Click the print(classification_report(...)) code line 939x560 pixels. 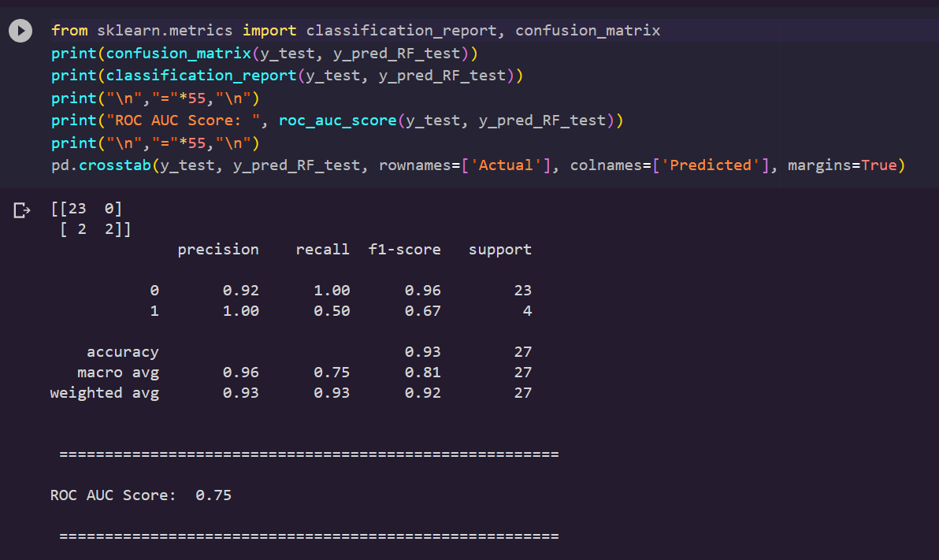coord(288,76)
